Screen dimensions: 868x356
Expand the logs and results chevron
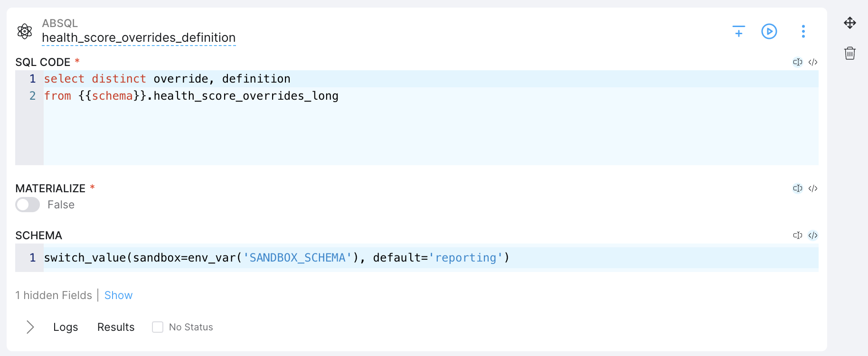point(30,327)
